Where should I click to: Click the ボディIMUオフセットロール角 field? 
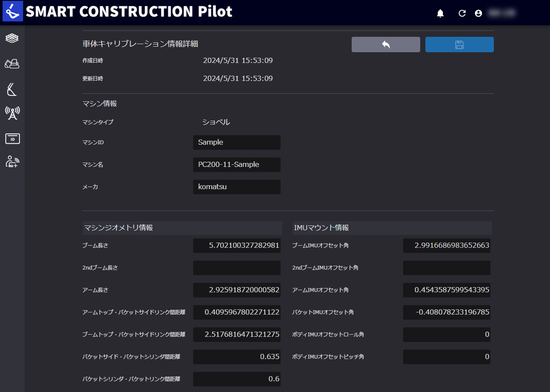pos(447,334)
